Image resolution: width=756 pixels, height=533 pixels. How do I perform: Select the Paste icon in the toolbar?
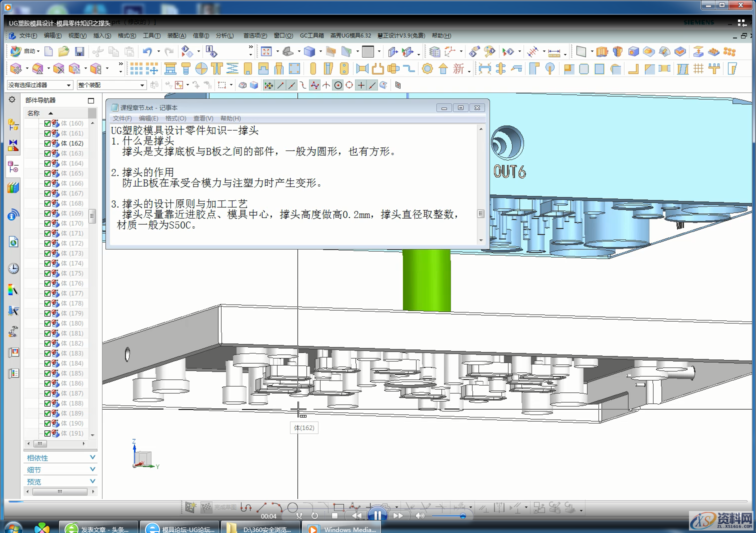129,51
